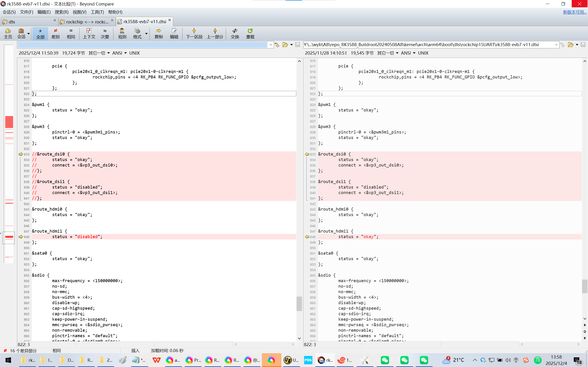Click the left pane vertical scrollbar thumb
The image size is (588, 367).
point(299,303)
